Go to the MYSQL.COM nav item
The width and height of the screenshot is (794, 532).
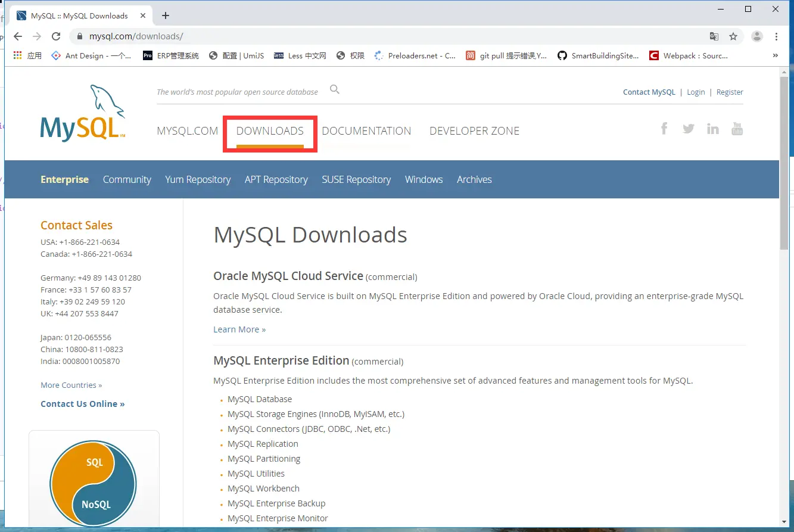coord(188,131)
